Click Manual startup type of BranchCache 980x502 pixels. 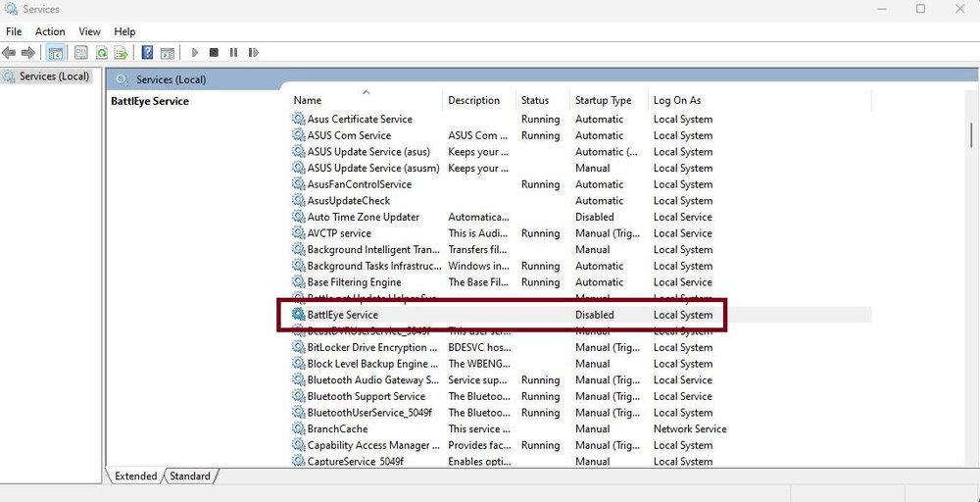[593, 428]
